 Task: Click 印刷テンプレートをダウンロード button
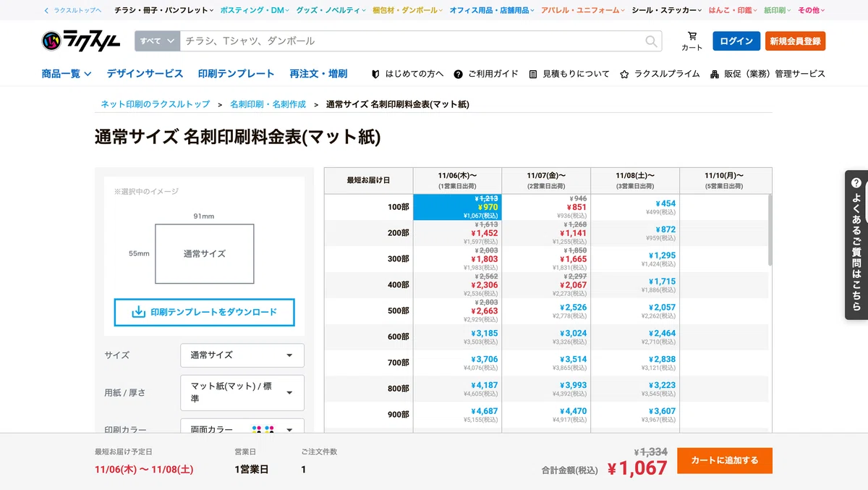coord(205,312)
